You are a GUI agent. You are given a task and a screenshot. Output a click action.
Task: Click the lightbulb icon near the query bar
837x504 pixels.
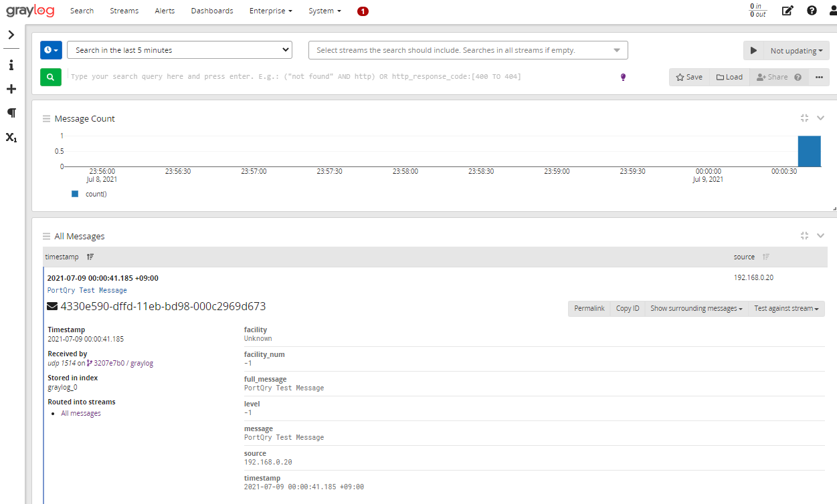pos(623,77)
